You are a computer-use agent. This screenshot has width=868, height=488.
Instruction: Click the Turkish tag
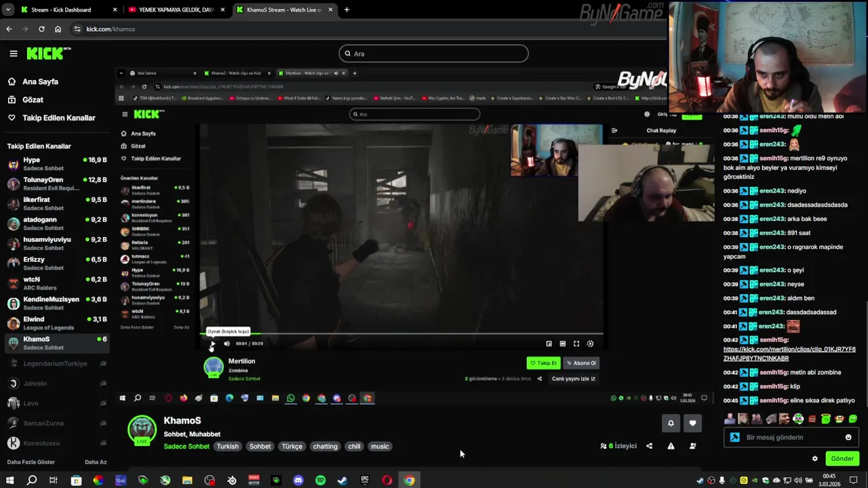point(228,447)
